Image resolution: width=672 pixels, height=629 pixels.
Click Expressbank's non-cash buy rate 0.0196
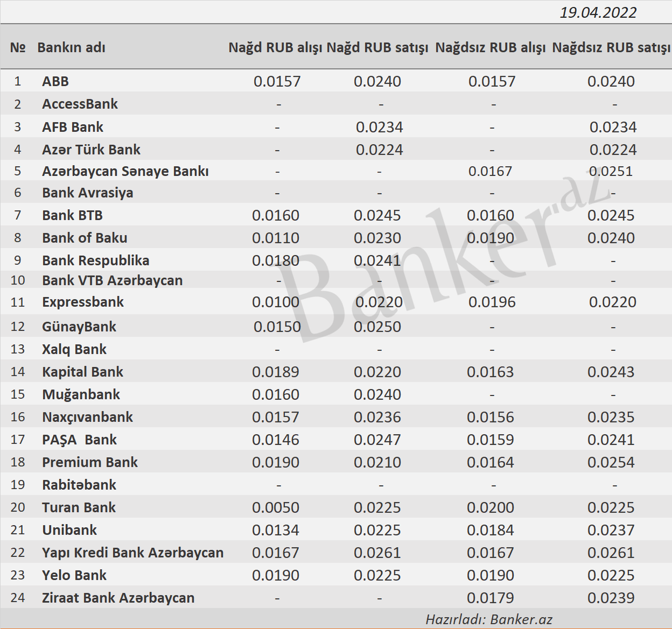coord(492,302)
